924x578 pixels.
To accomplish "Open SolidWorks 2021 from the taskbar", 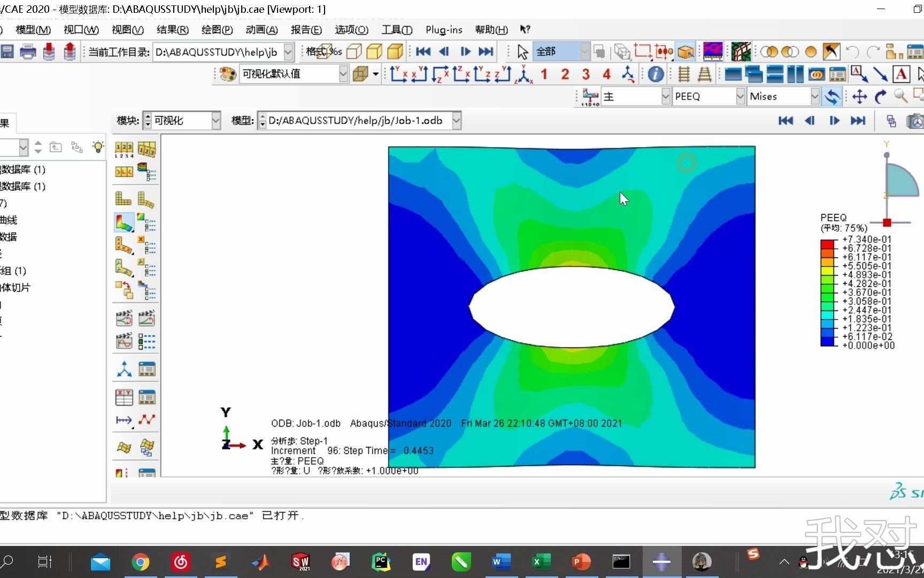I will click(301, 562).
